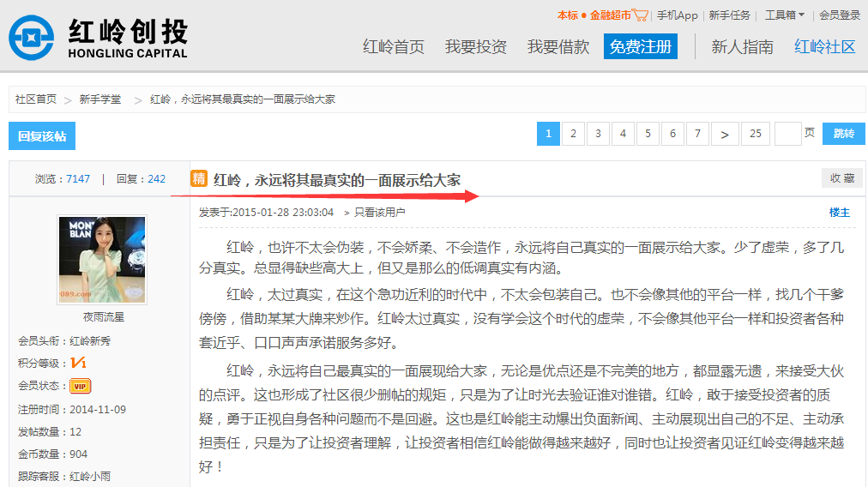Image resolution: width=868 pixels, height=487 pixels.
Task: Click the 金币数量 904 entry
Action: (52, 454)
